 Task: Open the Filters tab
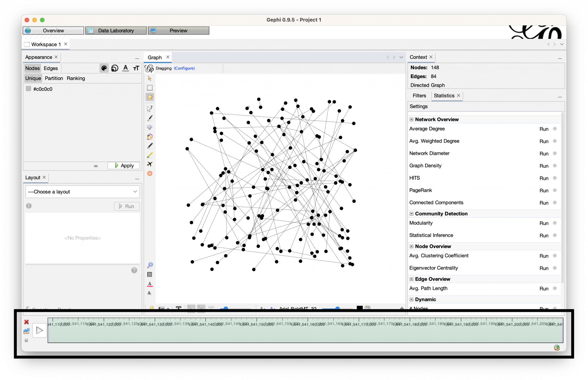coord(419,95)
